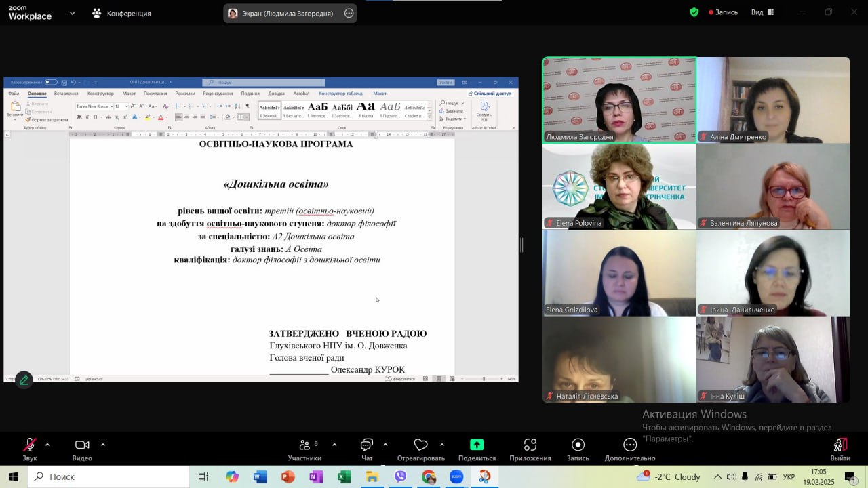Click the green Поделиться share screen icon
The height and width of the screenshot is (488, 868).
[477, 445]
